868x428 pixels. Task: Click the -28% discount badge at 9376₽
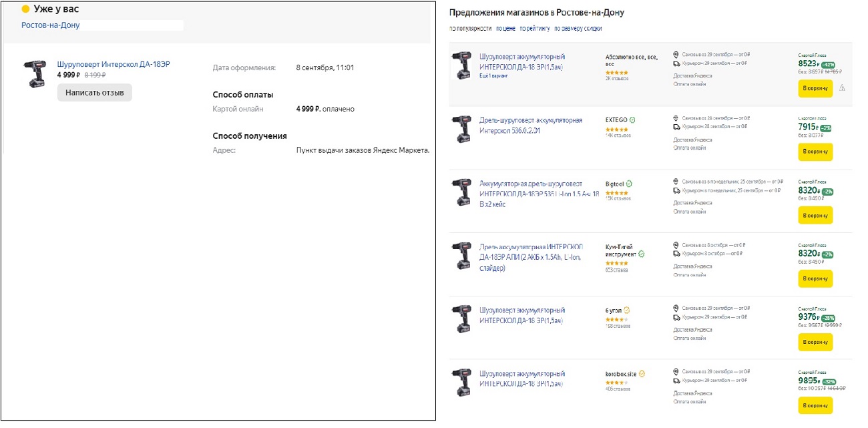click(x=828, y=318)
